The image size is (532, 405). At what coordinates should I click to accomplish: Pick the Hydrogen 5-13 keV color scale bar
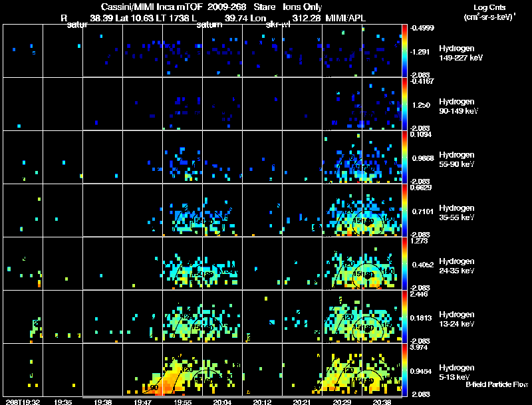pyautogui.click(x=404, y=370)
